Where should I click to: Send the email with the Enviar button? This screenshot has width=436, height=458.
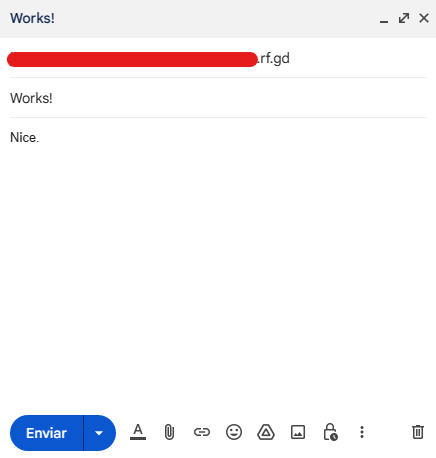tap(46, 433)
